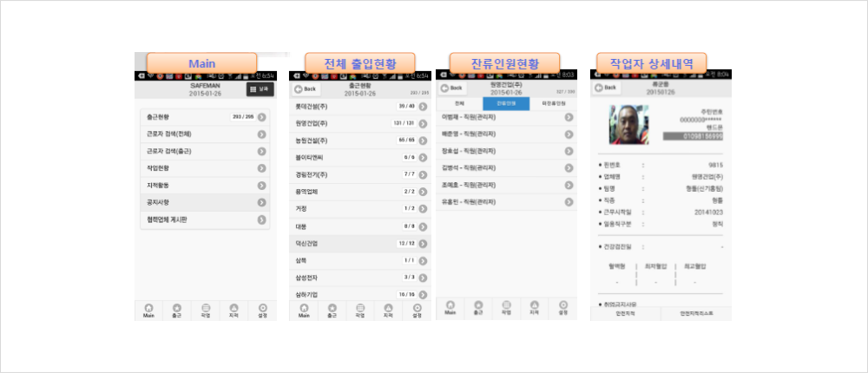Image resolution: width=868 pixels, height=373 pixels.
Task: Open 삼성전자 row arrow with 3/3
Action: point(423,278)
